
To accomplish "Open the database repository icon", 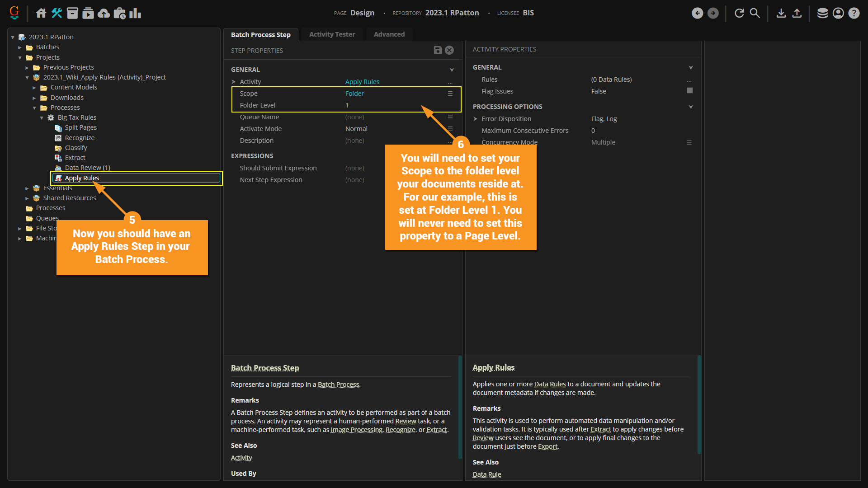I will pyautogui.click(x=822, y=13).
